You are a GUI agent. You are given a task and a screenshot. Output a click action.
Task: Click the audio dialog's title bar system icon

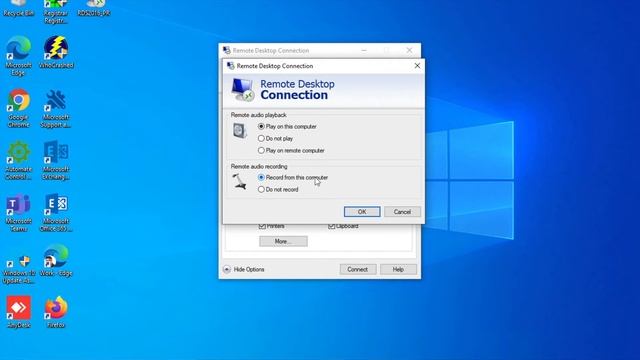click(231, 66)
